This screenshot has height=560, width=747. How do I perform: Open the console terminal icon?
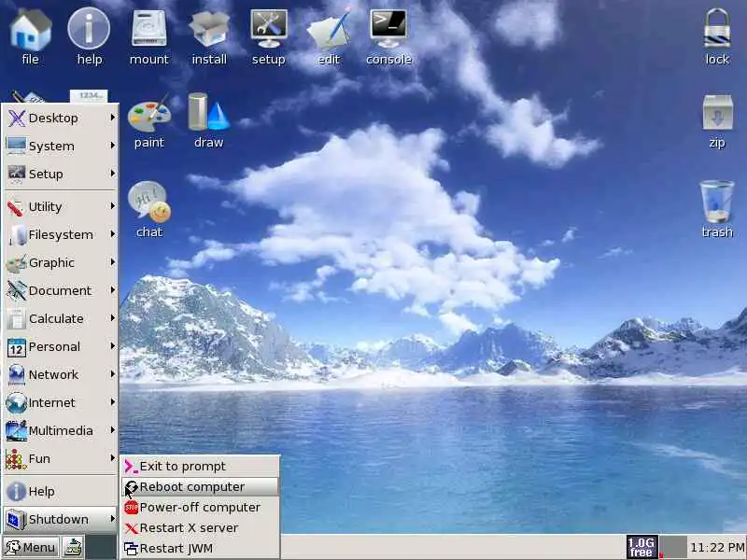[x=388, y=37]
